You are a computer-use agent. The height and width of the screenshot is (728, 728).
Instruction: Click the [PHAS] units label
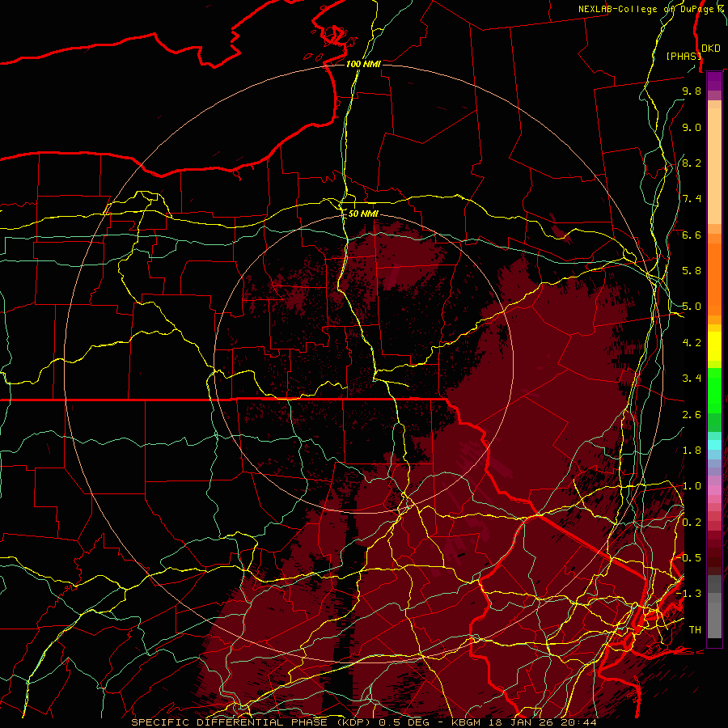[x=684, y=56]
